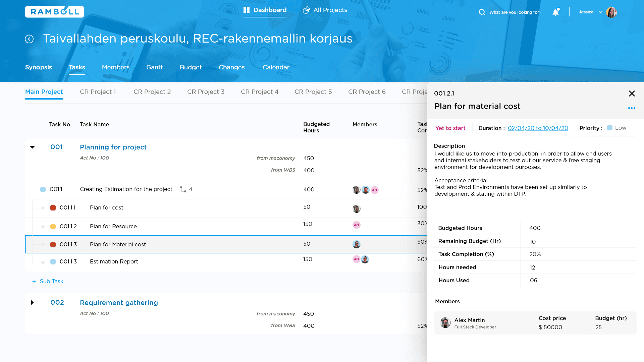Screen dimensions: 644x362
Task: Click member avatar in Plan for cost row
Action: (357, 209)
